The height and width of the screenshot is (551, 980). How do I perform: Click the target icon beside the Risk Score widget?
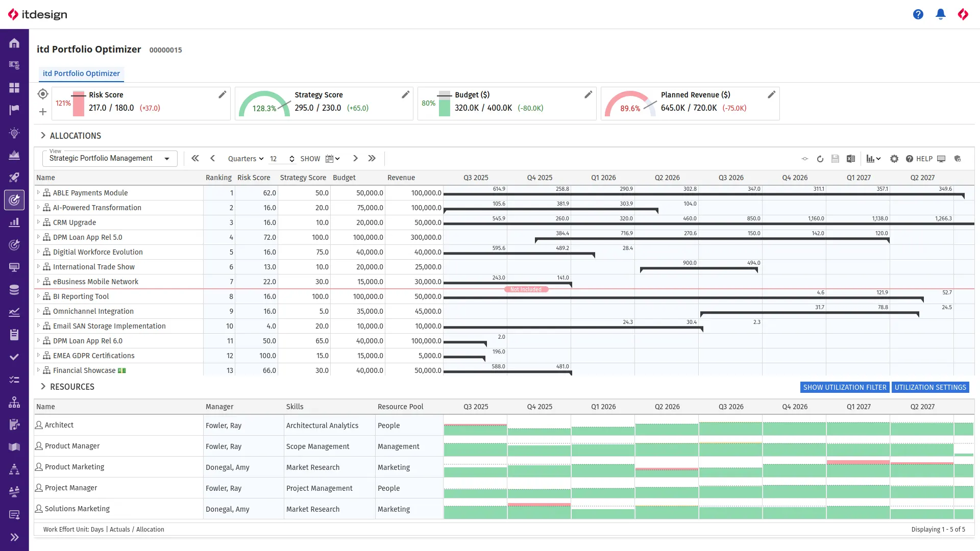coord(43,94)
